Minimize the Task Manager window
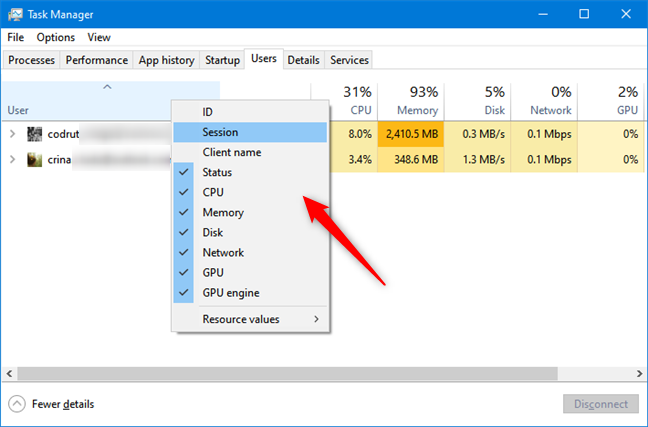648x427 pixels. tap(543, 14)
